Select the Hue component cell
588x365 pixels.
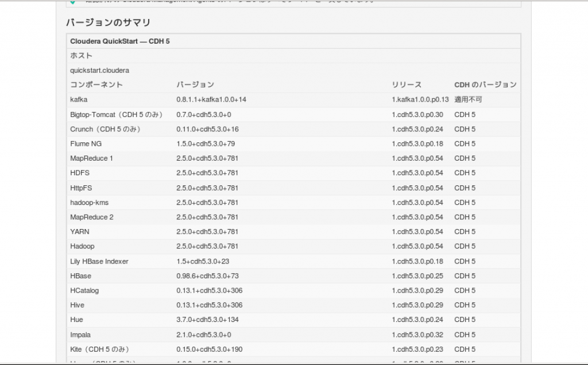point(76,320)
